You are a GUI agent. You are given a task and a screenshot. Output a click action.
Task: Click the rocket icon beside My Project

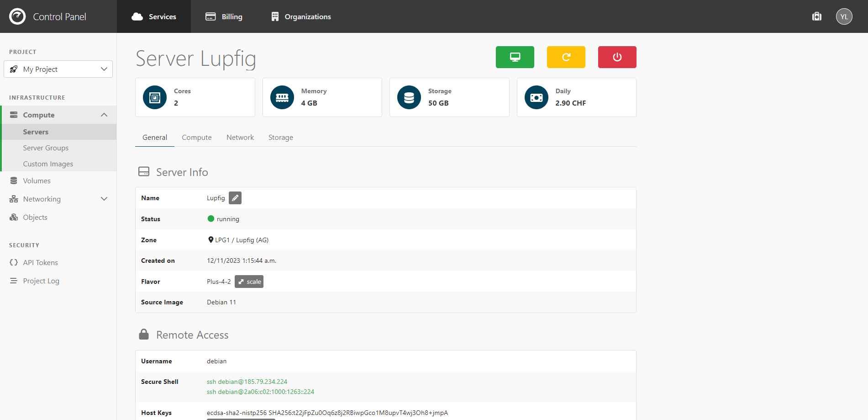pyautogui.click(x=14, y=69)
